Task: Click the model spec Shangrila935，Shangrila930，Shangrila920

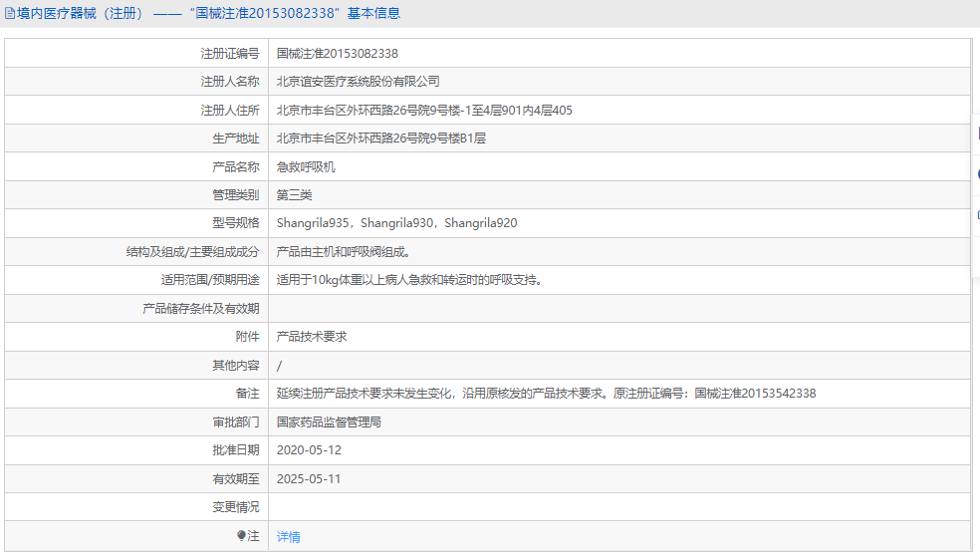Action: click(396, 223)
